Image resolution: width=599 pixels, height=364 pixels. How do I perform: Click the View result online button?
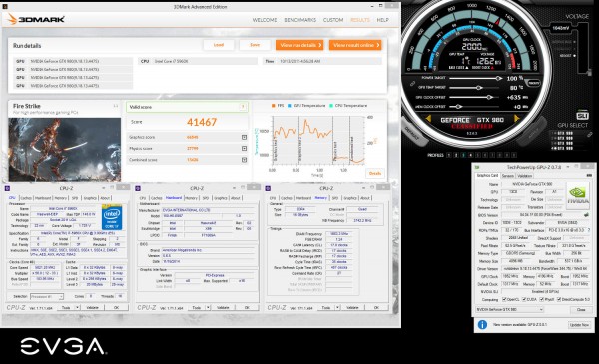(355, 45)
